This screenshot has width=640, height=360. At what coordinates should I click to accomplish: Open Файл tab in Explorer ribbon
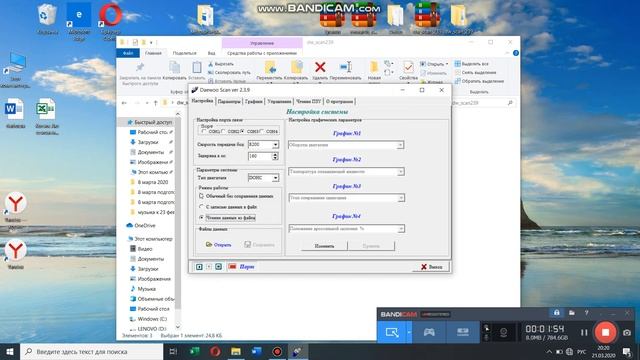click(x=128, y=53)
